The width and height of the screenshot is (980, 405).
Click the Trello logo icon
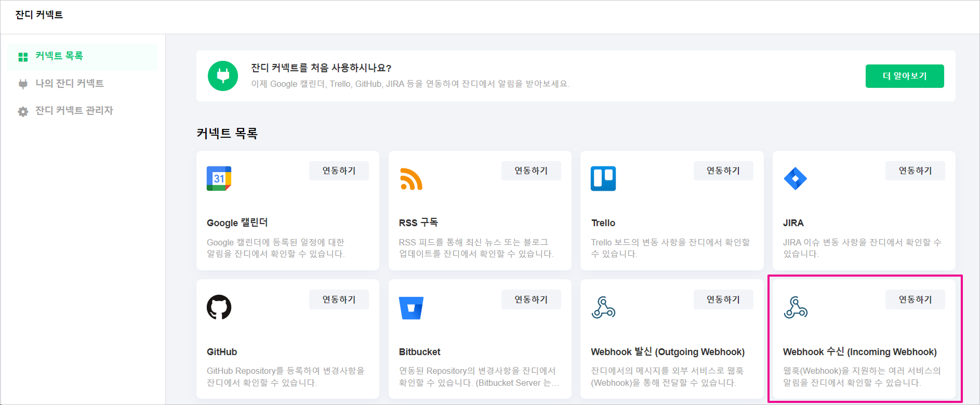(603, 179)
